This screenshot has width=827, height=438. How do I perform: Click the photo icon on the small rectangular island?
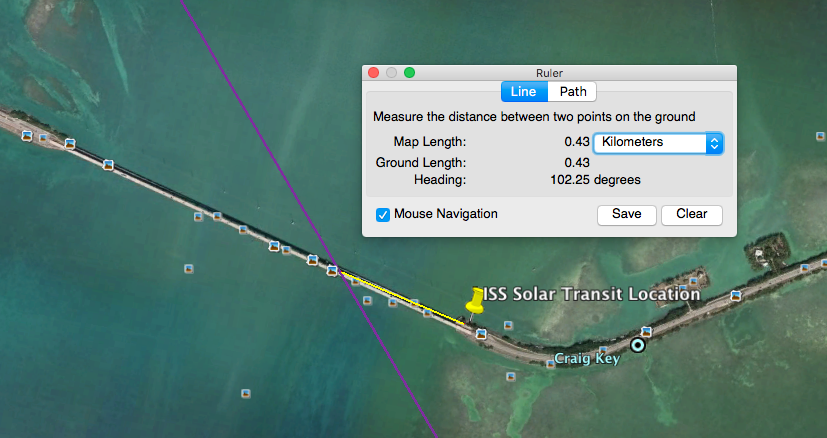694,282
